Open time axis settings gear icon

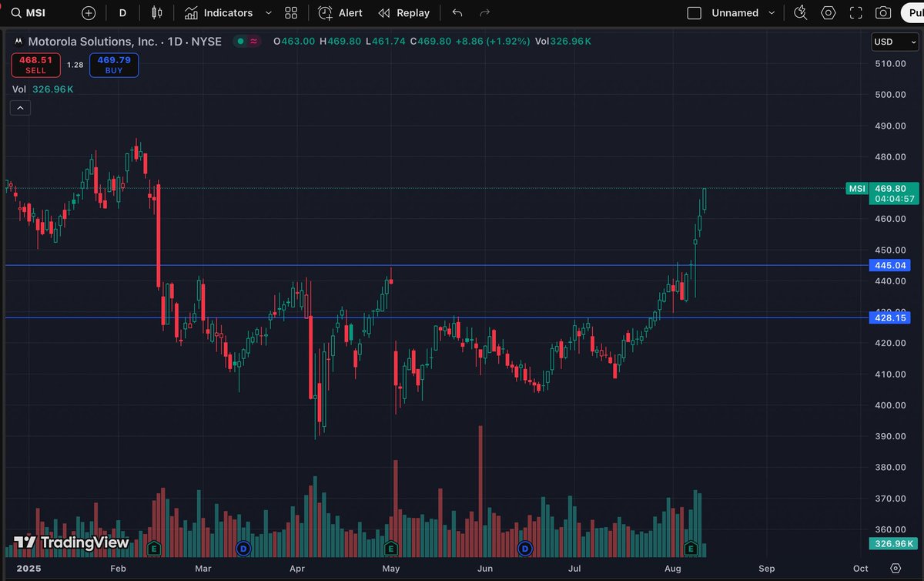[x=895, y=568]
